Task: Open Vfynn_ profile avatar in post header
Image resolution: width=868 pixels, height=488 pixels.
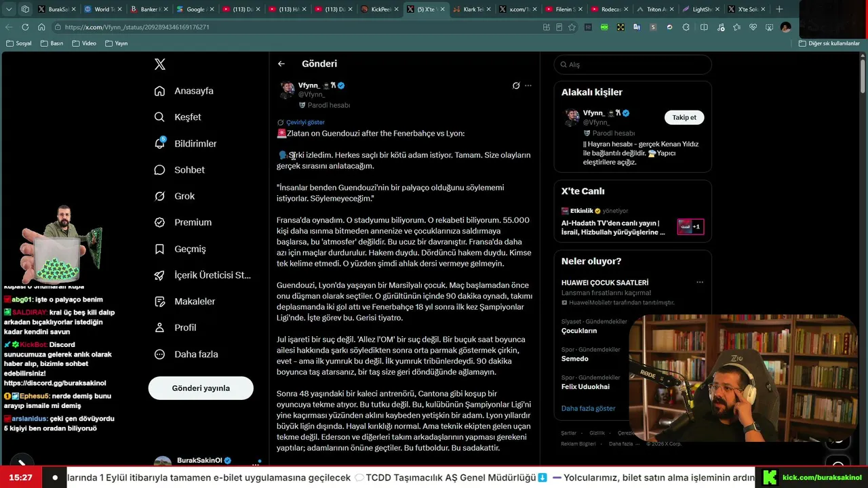Action: pyautogui.click(x=288, y=89)
